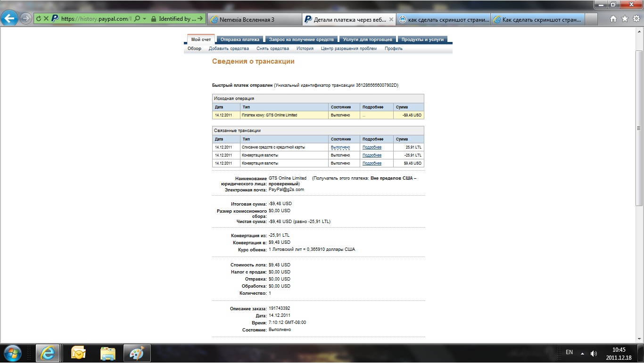Launch Paint from the taskbar
644x364 pixels.
pos(136,353)
